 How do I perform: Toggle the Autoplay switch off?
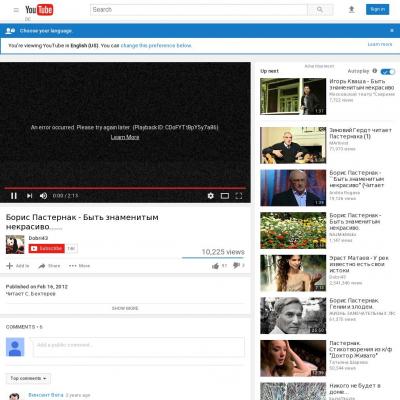coord(388,71)
